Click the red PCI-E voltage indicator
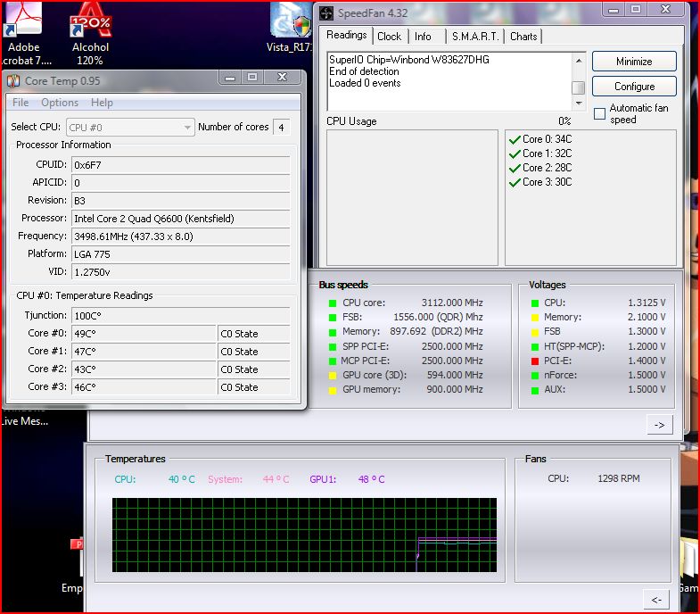The image size is (700, 614). pos(535,361)
